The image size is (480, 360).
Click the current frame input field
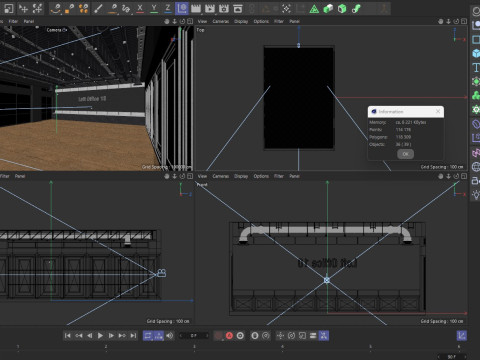pos(194,336)
